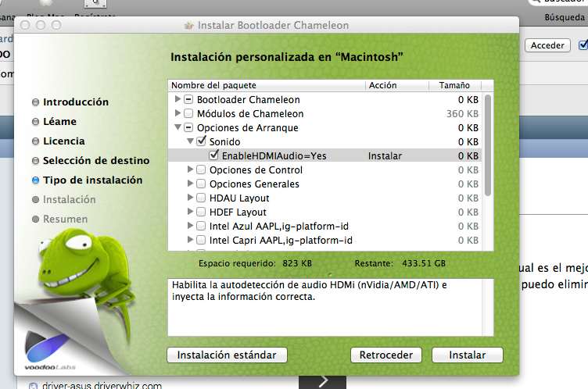Click 'Instalación personalizada en "Macintosh"' heading
The image size is (588, 389).
click(286, 57)
